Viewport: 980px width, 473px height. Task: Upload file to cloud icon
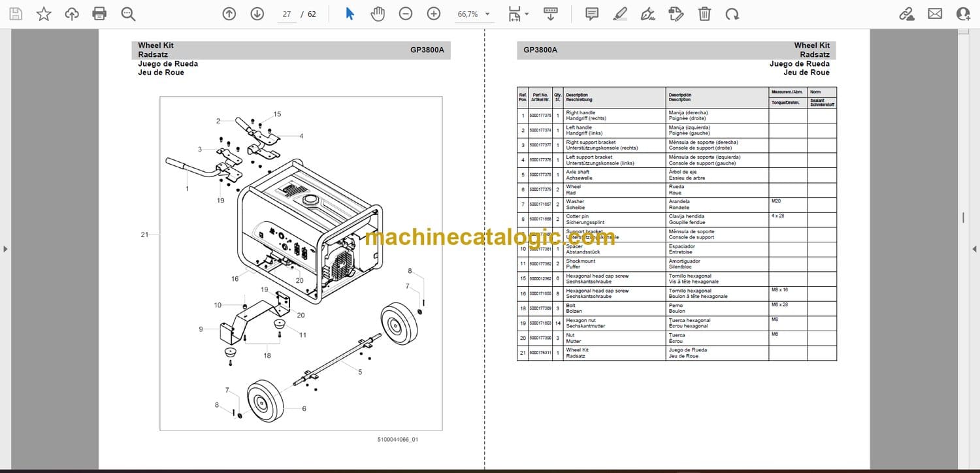pyautogui.click(x=72, y=14)
